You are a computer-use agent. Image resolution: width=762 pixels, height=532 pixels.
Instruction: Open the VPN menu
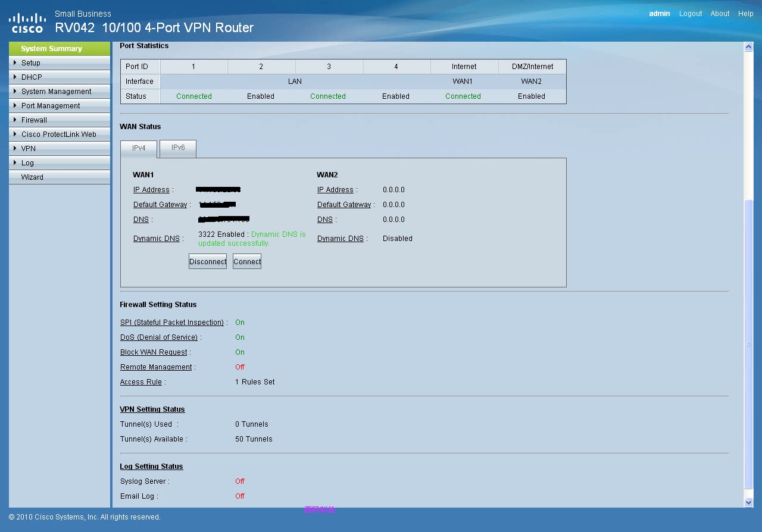[60, 148]
